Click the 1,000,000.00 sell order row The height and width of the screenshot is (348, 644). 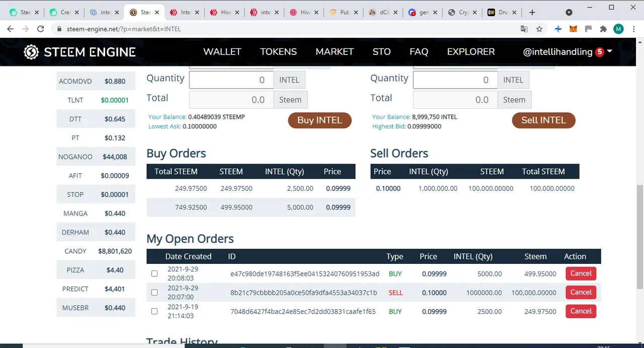click(474, 188)
